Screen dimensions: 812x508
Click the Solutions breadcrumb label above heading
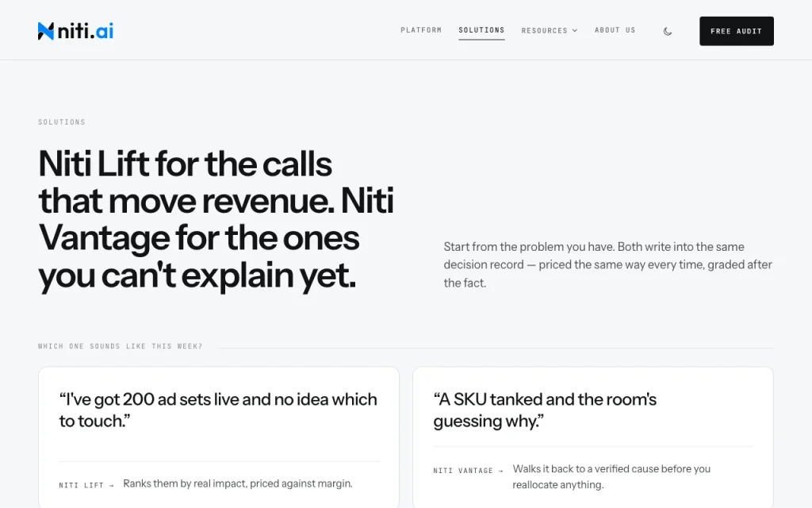[x=62, y=121]
